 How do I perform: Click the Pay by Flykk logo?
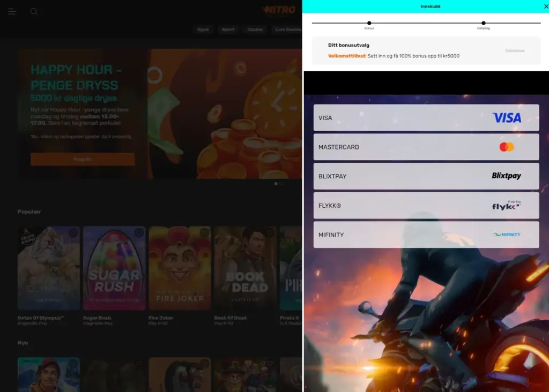(506, 205)
